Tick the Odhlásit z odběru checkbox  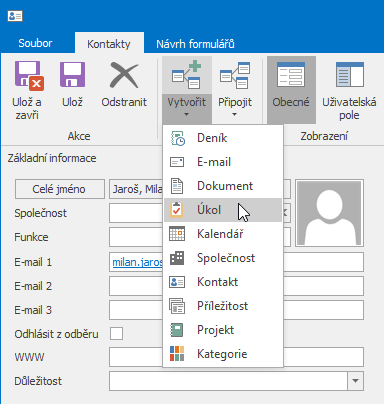point(116,333)
